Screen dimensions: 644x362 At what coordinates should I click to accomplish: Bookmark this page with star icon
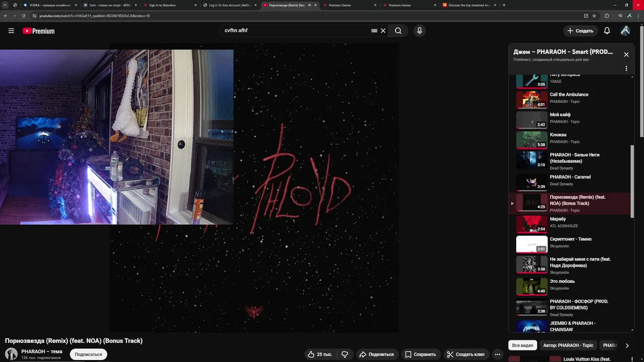tap(594, 16)
